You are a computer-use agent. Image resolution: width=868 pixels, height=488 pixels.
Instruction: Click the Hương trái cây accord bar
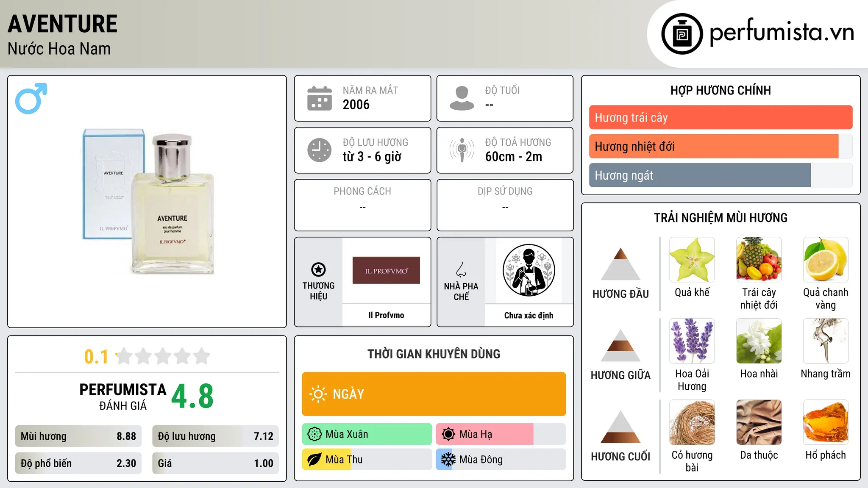coord(721,117)
